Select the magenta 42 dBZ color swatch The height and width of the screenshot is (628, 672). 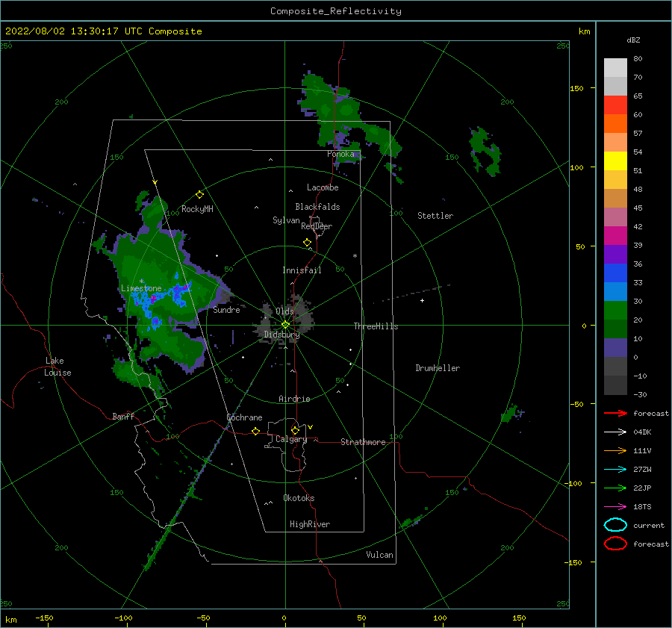coord(615,236)
